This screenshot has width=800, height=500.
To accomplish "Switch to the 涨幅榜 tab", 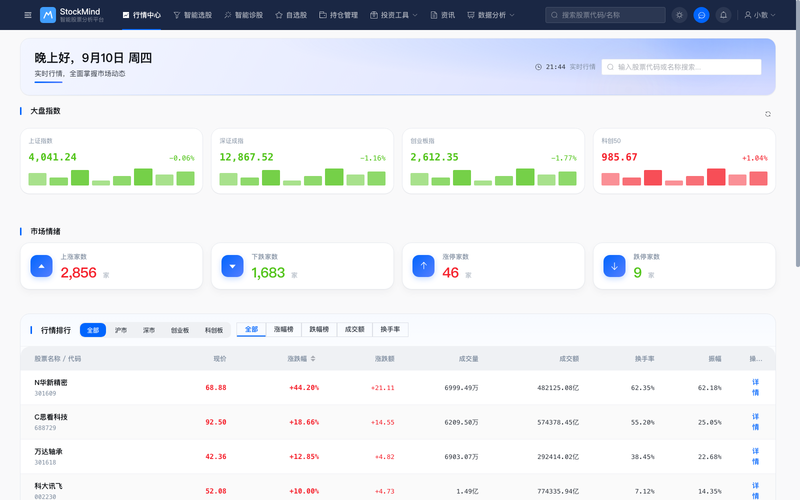I will tap(284, 330).
